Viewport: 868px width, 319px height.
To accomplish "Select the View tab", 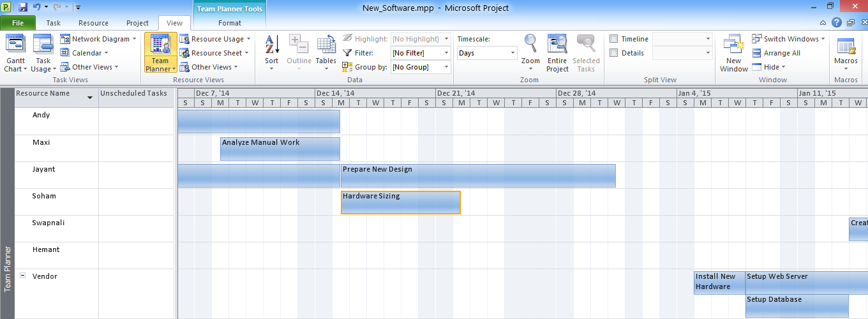I will pyautogui.click(x=174, y=23).
